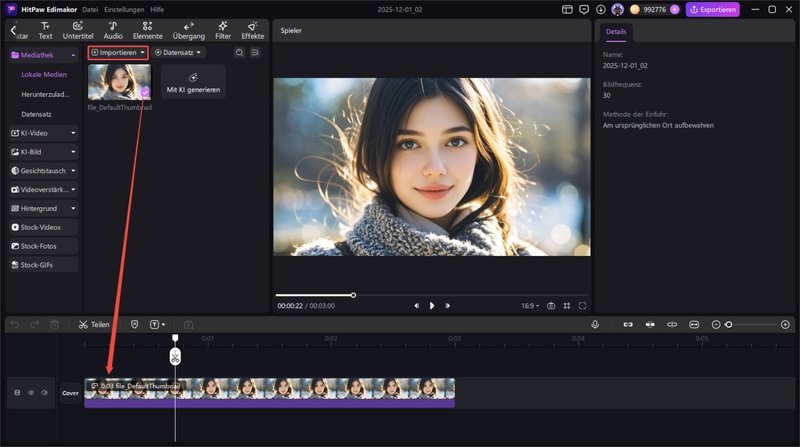This screenshot has width=800, height=447.
Task: Click the timeline zoom-in plus icon
Action: click(x=785, y=325)
